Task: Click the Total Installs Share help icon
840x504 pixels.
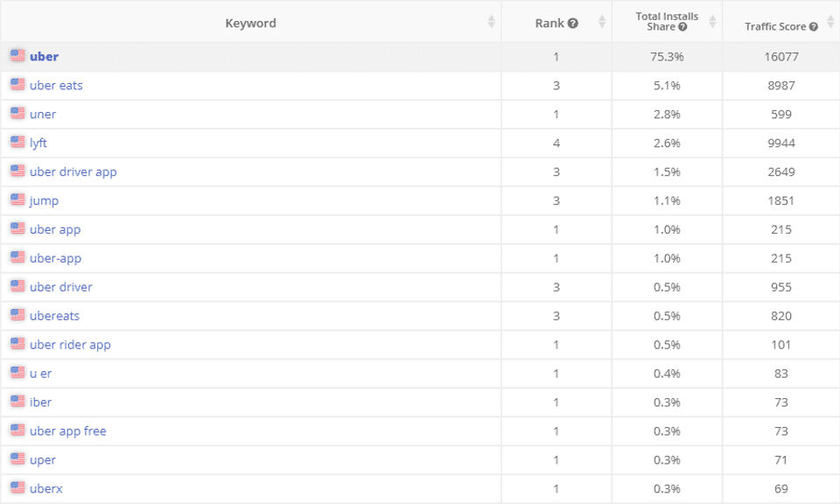Action: [x=682, y=27]
